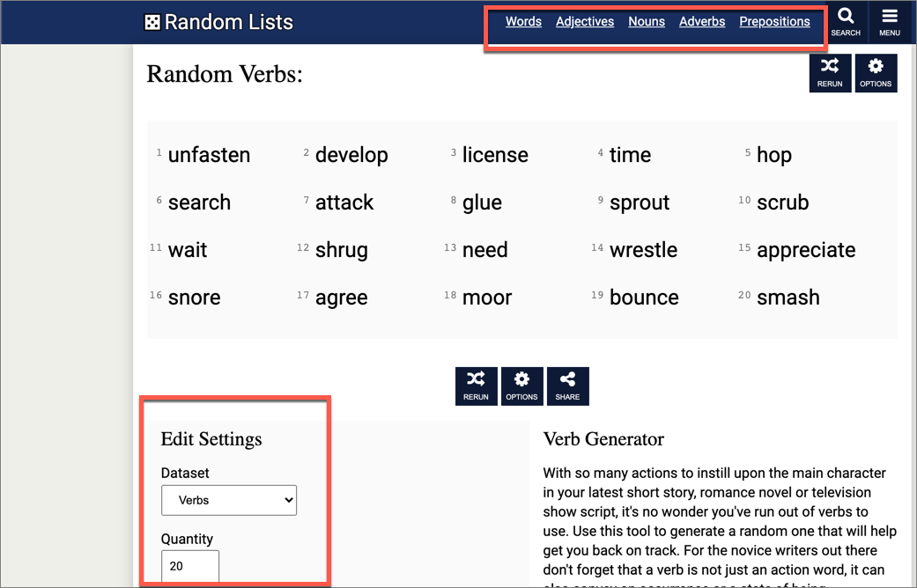The height and width of the screenshot is (588, 917).
Task: Select the word "develop"
Action: point(351,156)
